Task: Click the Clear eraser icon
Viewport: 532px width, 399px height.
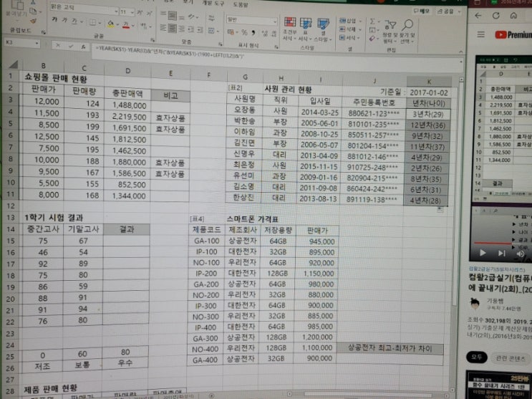Action: click(372, 39)
